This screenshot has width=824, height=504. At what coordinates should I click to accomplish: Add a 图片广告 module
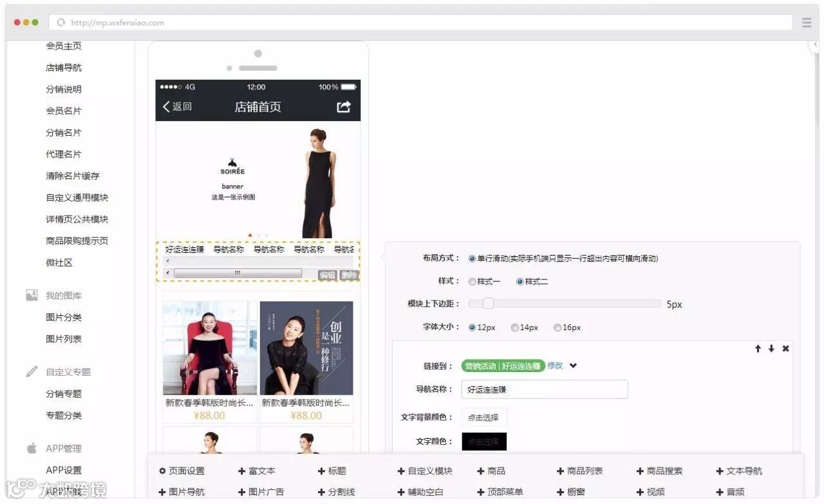click(x=261, y=492)
